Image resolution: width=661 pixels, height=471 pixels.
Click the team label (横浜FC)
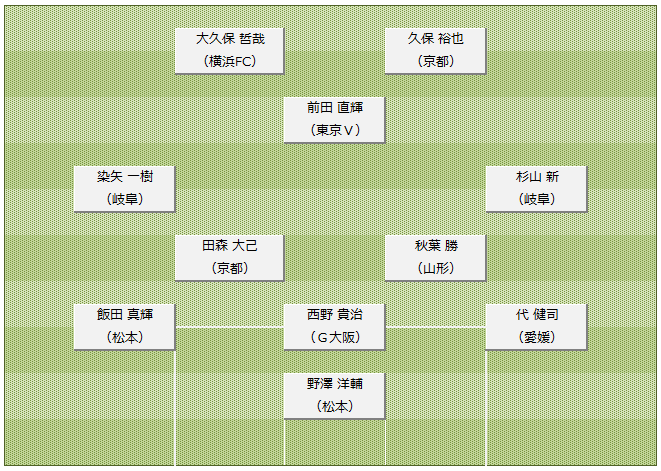tap(230, 62)
